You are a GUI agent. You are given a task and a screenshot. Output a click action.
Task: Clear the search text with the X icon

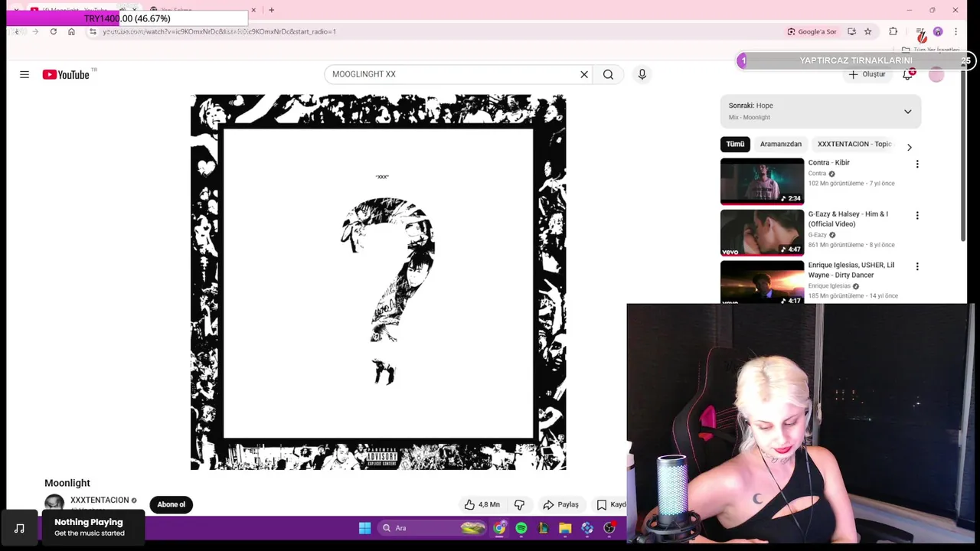584,74
